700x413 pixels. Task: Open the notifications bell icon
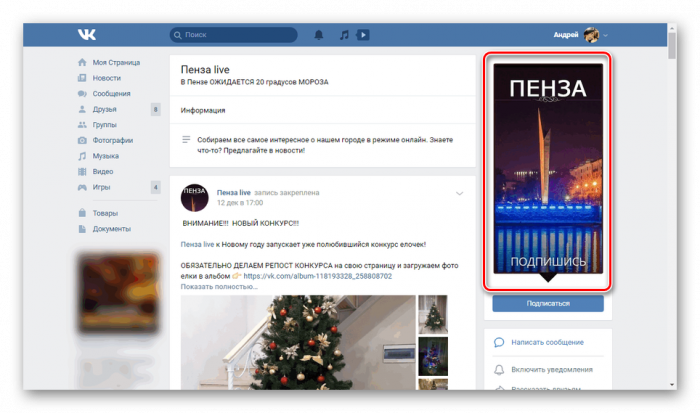319,35
